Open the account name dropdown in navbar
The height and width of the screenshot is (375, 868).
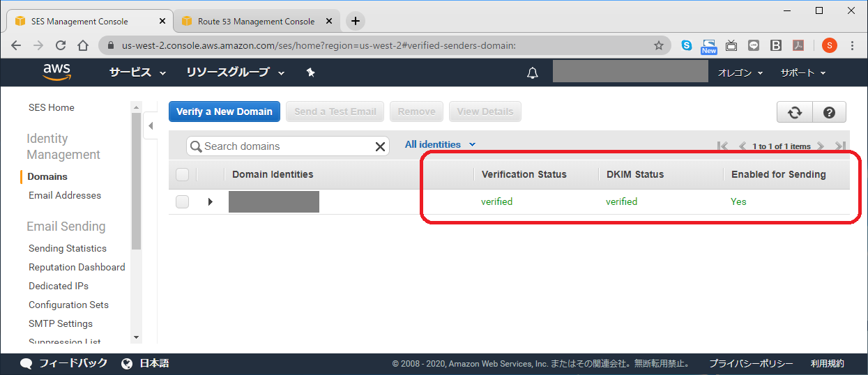coord(630,72)
